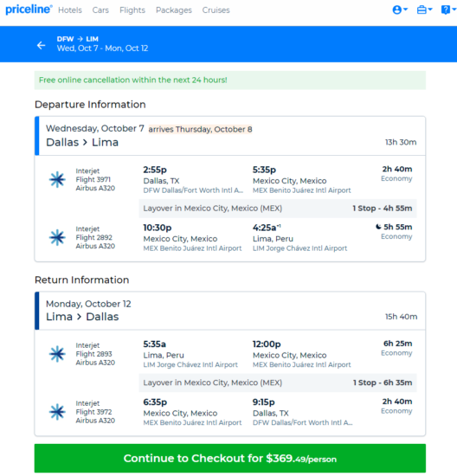Click the Flight 2893 label
Image resolution: width=457 pixels, height=476 pixels.
click(x=93, y=354)
